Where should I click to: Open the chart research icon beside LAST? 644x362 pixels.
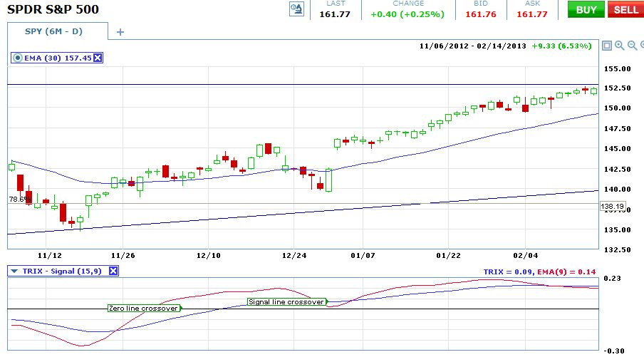pyautogui.click(x=296, y=9)
